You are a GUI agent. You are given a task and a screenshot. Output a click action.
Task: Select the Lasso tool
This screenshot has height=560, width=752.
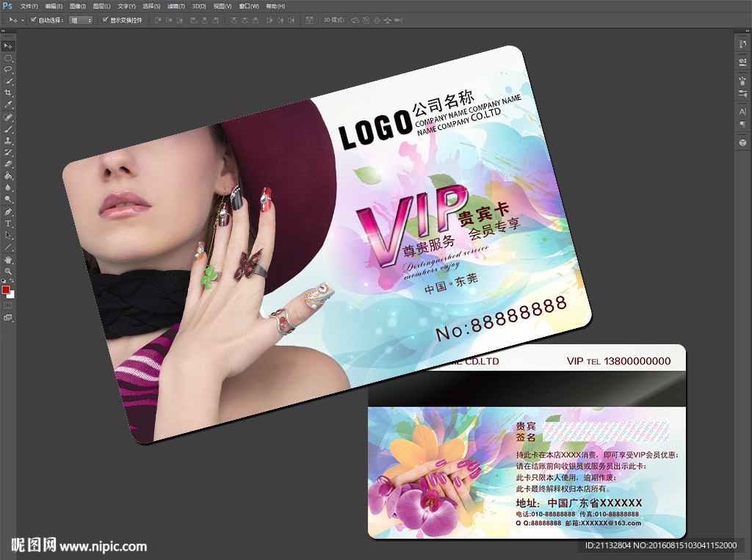click(x=8, y=70)
